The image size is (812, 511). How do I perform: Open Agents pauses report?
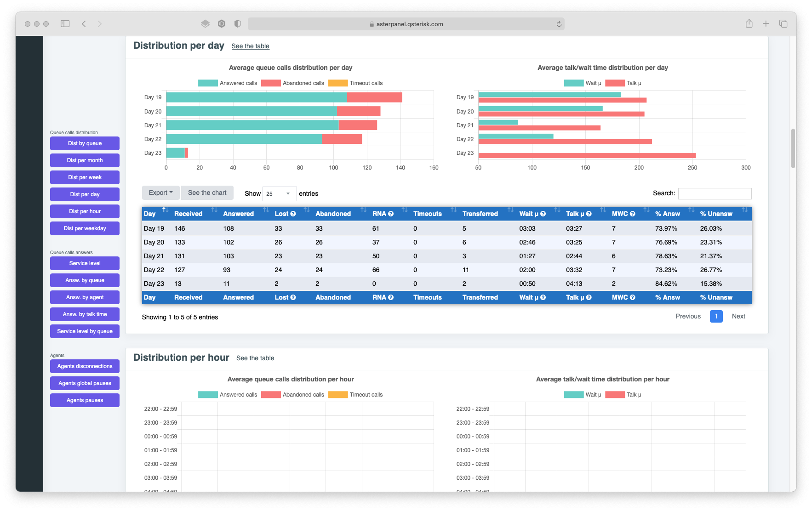click(85, 400)
